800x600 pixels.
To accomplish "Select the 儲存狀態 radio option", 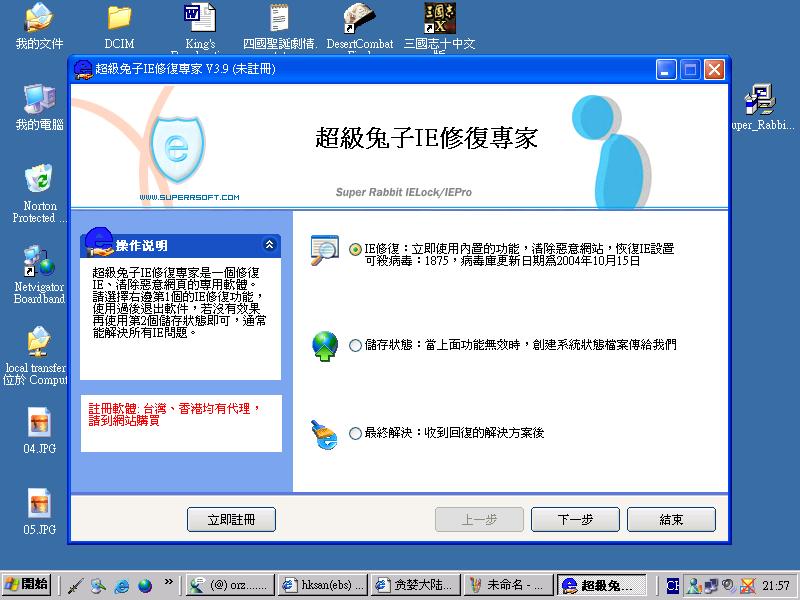I will click(355, 345).
